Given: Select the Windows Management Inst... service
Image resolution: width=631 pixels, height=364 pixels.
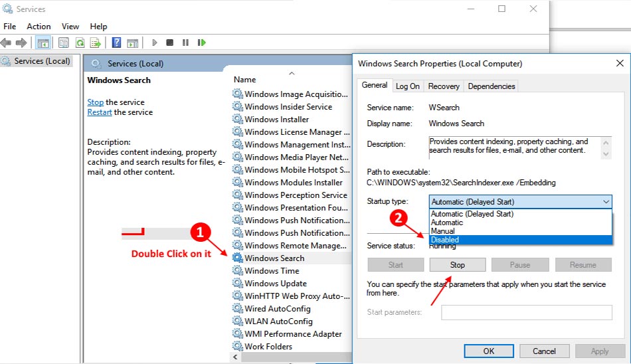Looking at the screenshot, I should [x=298, y=144].
